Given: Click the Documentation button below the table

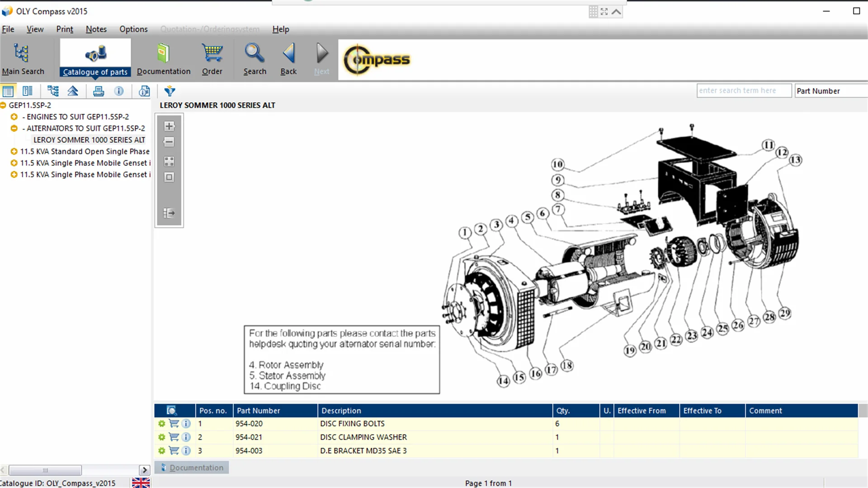Looking at the screenshot, I should [192, 468].
